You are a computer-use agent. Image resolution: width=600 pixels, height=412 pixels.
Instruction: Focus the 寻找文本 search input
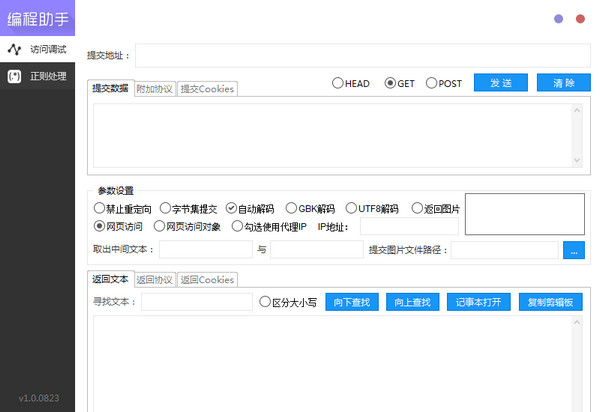(197, 302)
